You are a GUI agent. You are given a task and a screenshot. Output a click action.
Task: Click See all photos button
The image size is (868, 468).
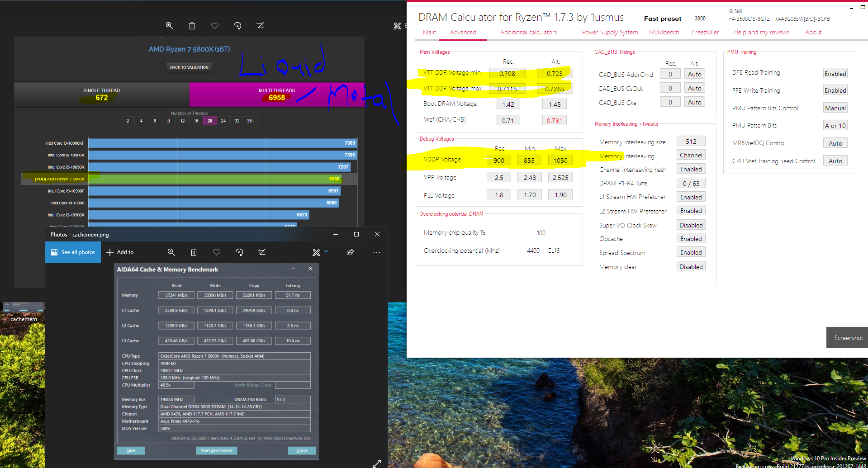(73, 252)
